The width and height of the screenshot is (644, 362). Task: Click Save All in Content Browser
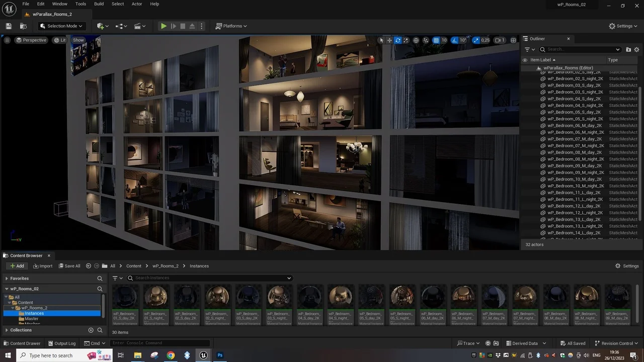(69, 266)
